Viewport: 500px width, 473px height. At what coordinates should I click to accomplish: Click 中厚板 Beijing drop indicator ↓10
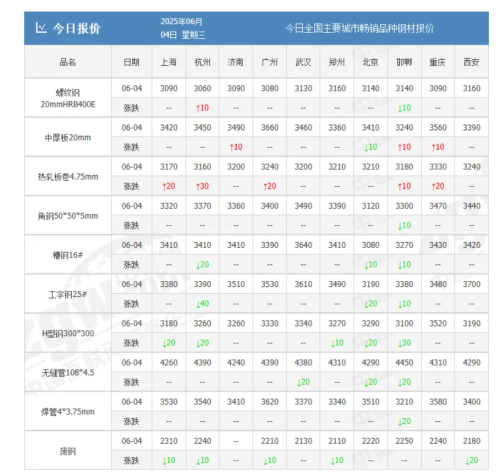click(x=370, y=147)
